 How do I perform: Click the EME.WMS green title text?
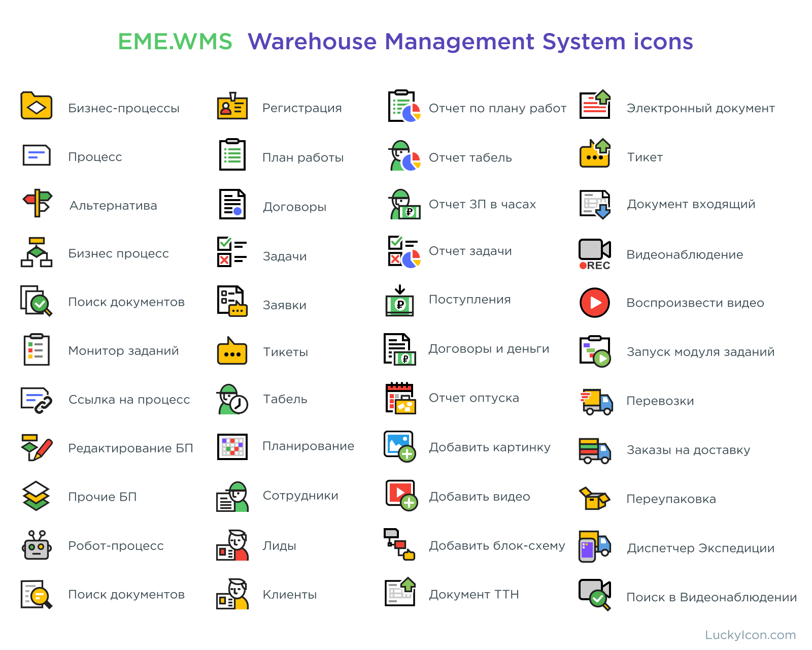[x=175, y=41]
